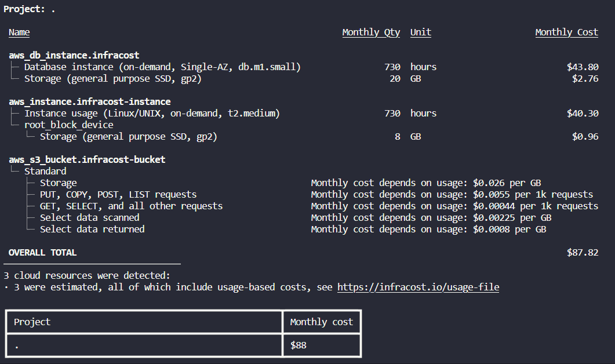Click the 'OVERALL TOTAL' label
This screenshot has height=364, width=615.
(x=42, y=253)
